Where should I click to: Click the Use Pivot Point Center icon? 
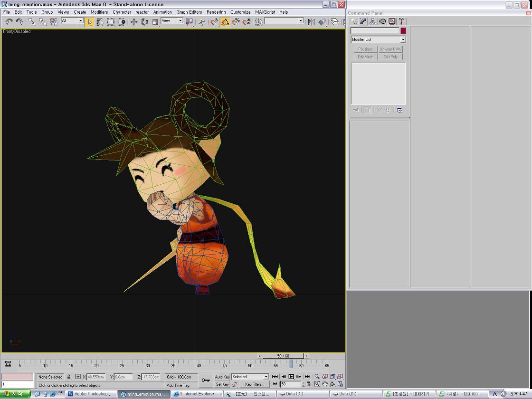pos(190,22)
